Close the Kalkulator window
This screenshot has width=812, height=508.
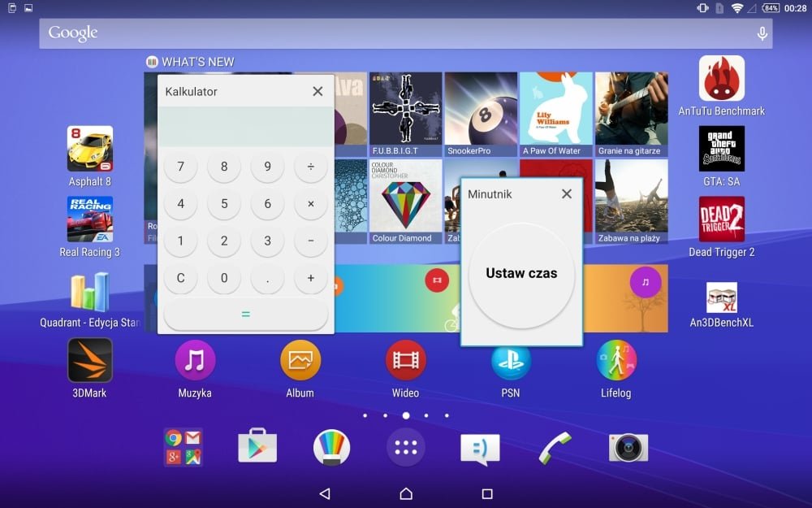pos(318,91)
